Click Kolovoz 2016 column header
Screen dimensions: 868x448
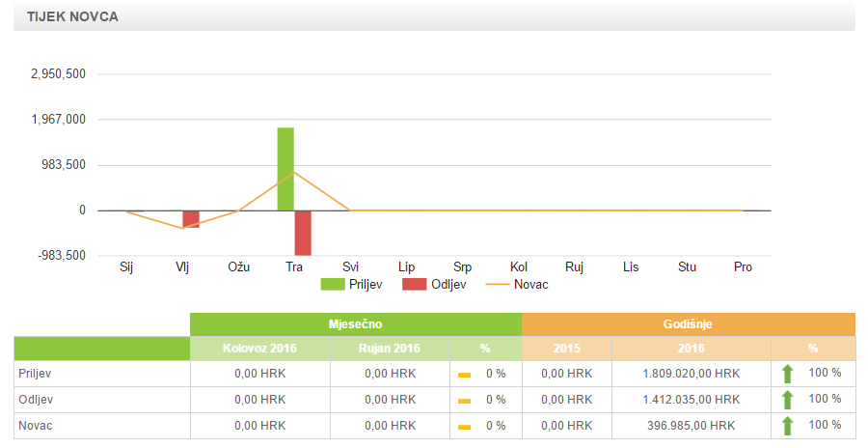point(260,349)
